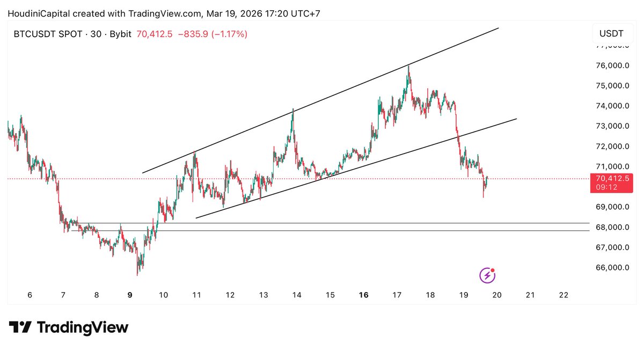Screen dimensions: 644x350
Task: Click date label 13 on time axis
Action: coord(264,295)
